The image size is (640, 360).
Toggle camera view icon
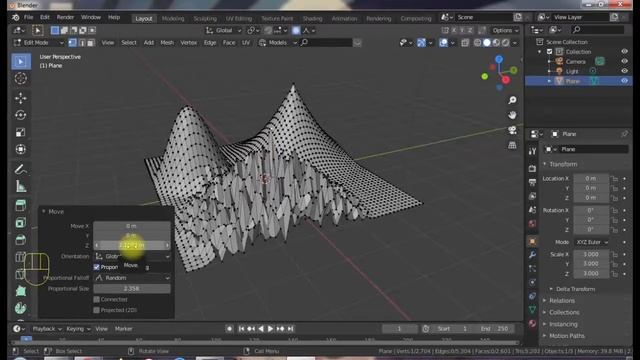512,130
